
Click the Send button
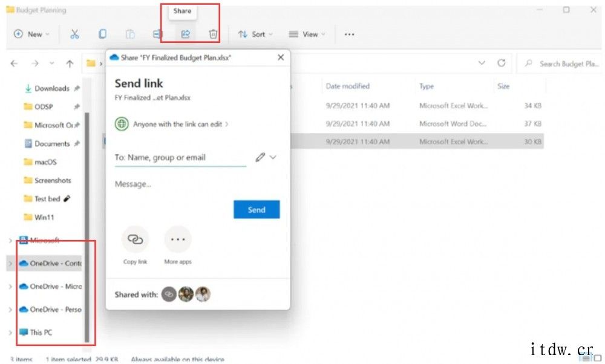(257, 209)
